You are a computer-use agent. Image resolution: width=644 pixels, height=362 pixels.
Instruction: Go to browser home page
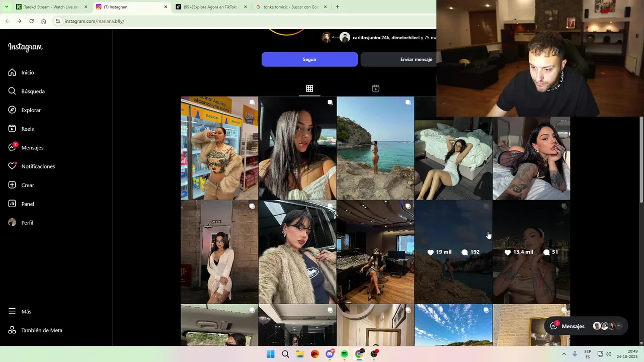pos(44,21)
